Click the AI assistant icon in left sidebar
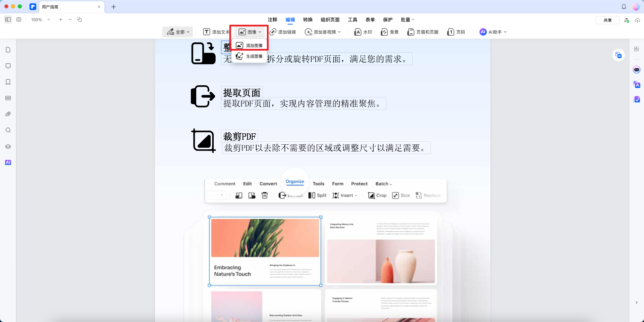This screenshot has width=644, height=322. [x=8, y=163]
